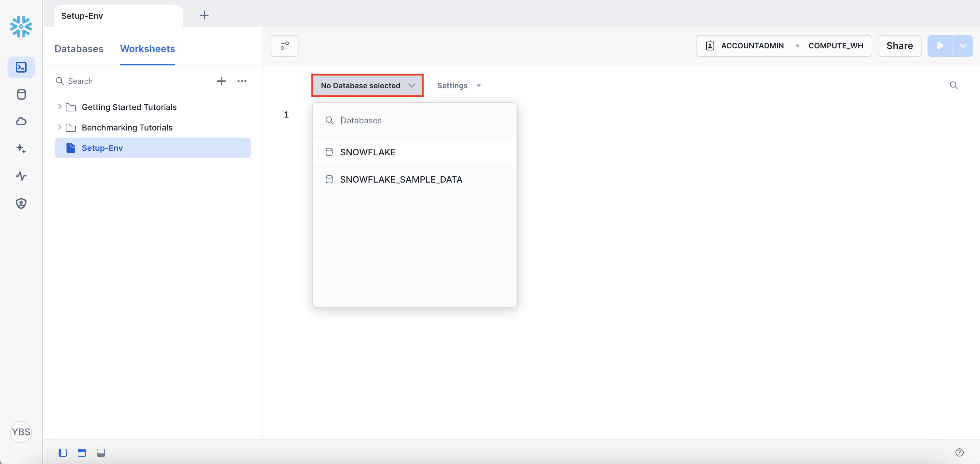Open the YBS user profile avatar
Viewport: 980px width, 464px height.
coord(21,432)
